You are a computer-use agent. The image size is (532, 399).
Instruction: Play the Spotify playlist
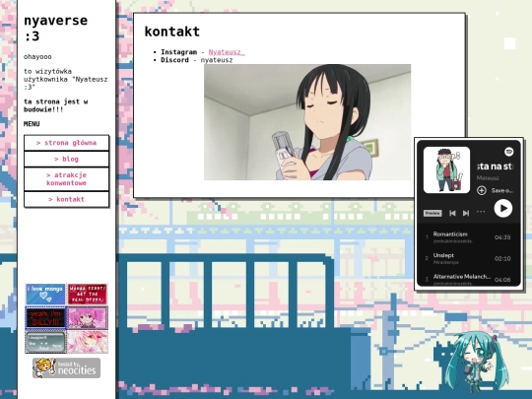(x=502, y=208)
